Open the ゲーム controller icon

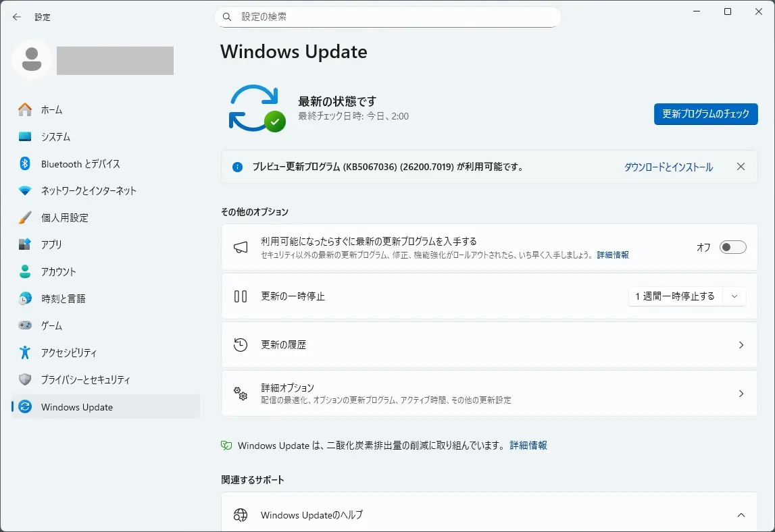tap(25, 325)
